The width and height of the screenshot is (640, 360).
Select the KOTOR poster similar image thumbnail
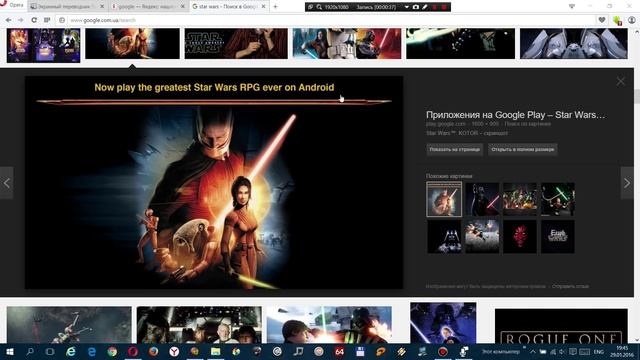pyautogui.click(x=444, y=199)
